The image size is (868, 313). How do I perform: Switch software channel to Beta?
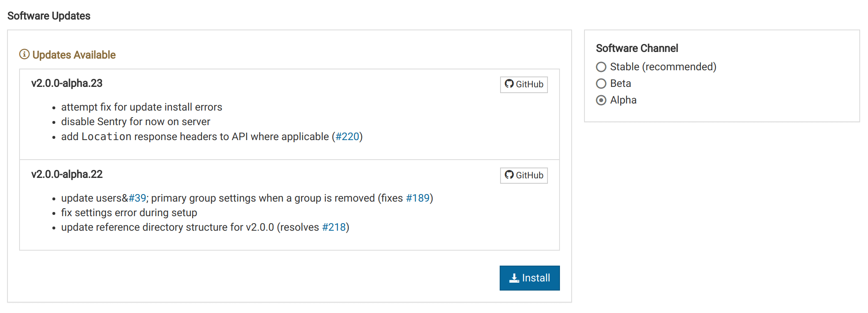point(601,84)
